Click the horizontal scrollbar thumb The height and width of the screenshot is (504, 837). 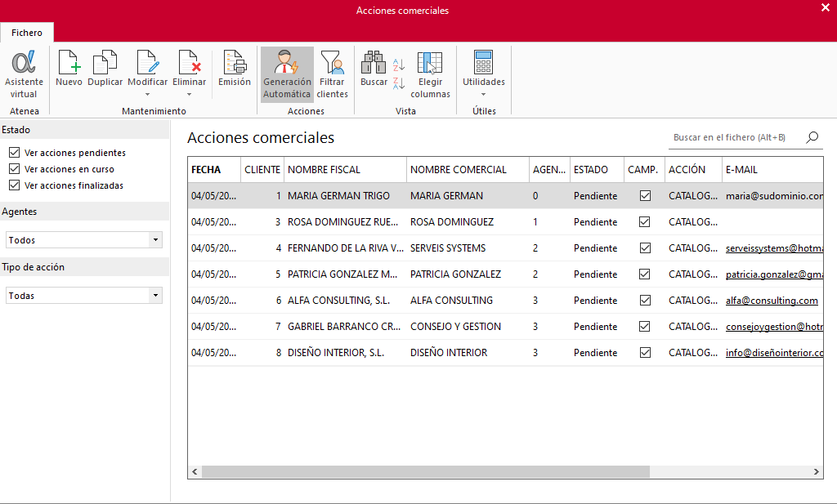click(425, 471)
